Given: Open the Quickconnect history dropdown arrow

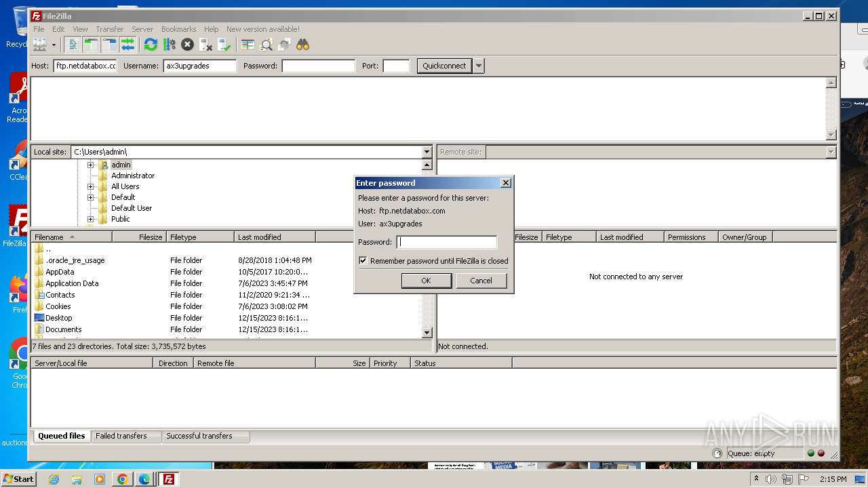Looking at the screenshot, I should 479,66.
